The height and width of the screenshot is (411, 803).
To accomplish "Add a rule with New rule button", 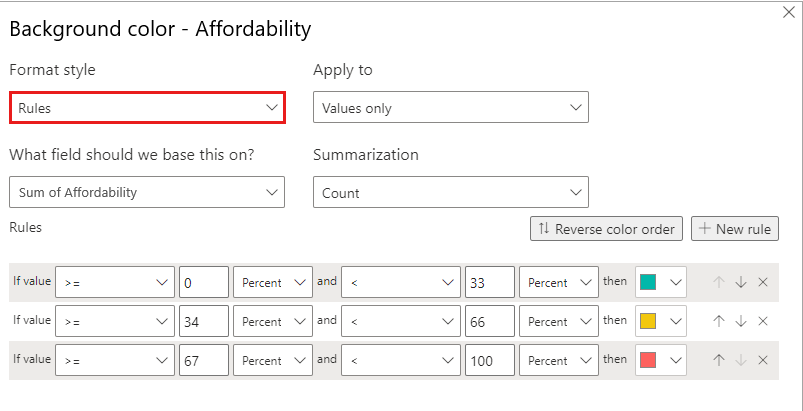I will coord(735,228).
